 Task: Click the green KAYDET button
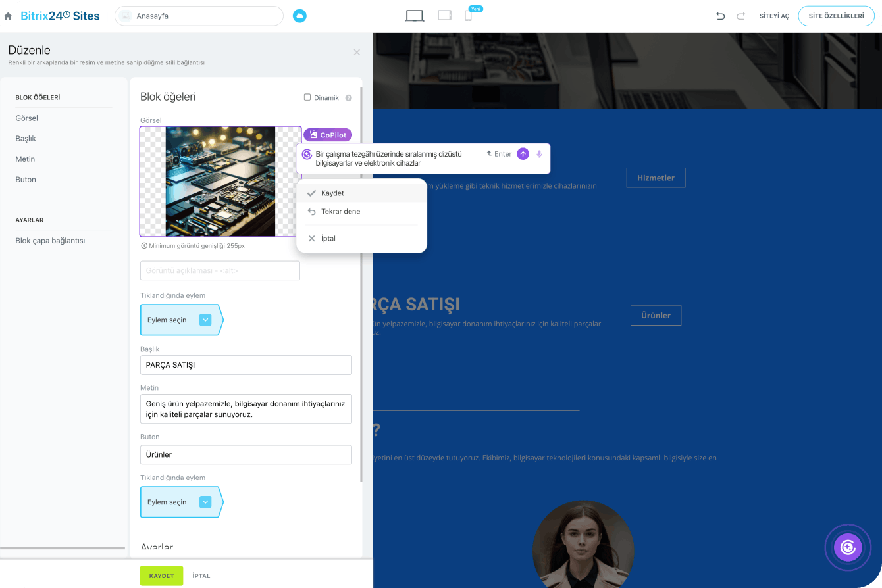[161, 576]
